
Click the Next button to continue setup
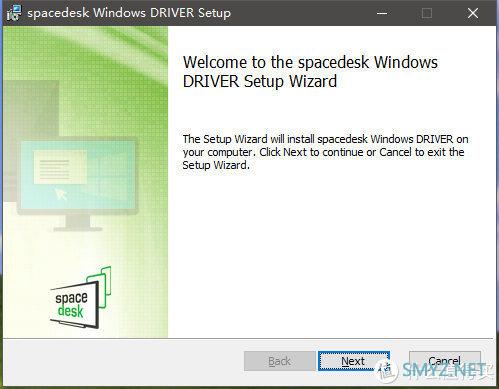pos(353,361)
